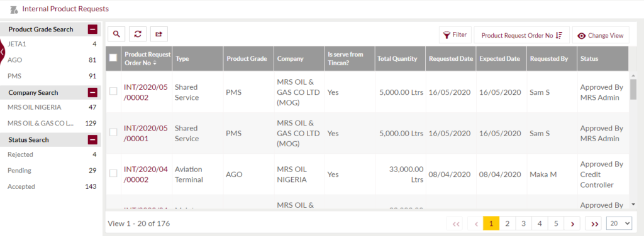Tick the select-all checkbox in the header
The image size is (644, 236).
113,58
